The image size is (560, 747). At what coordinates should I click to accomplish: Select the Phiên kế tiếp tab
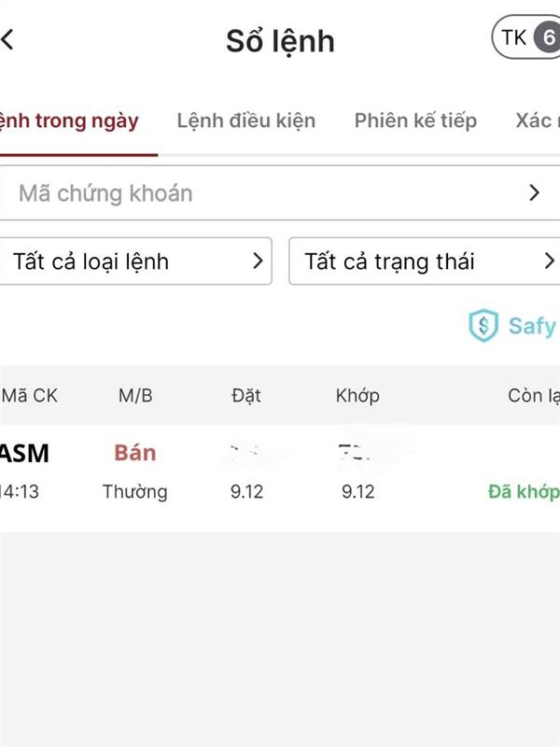click(x=415, y=120)
